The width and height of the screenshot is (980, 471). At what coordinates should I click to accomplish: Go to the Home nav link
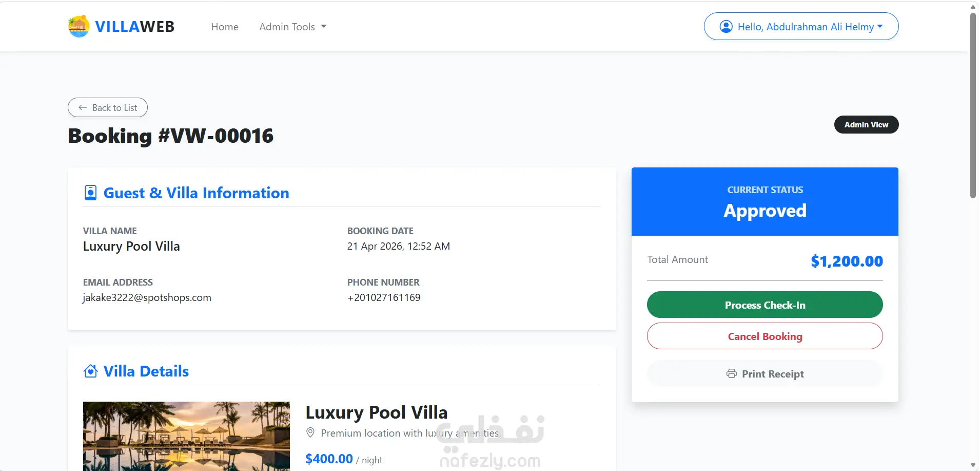(x=225, y=27)
